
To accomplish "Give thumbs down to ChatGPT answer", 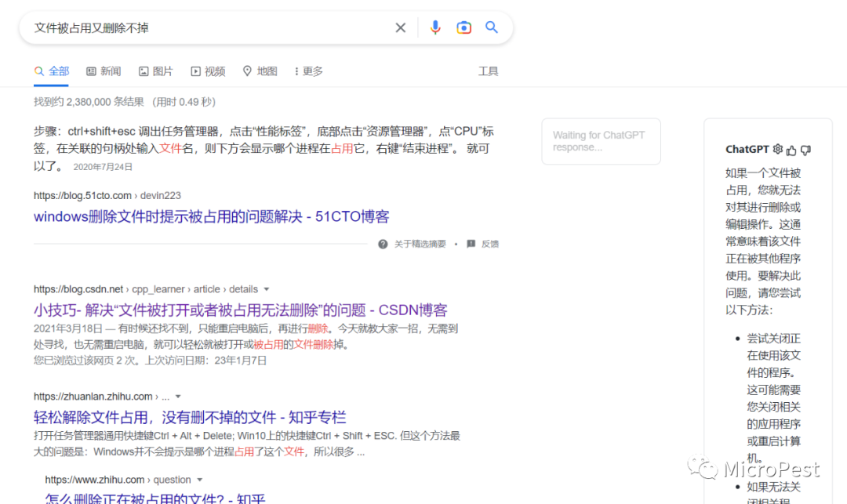I will (805, 150).
